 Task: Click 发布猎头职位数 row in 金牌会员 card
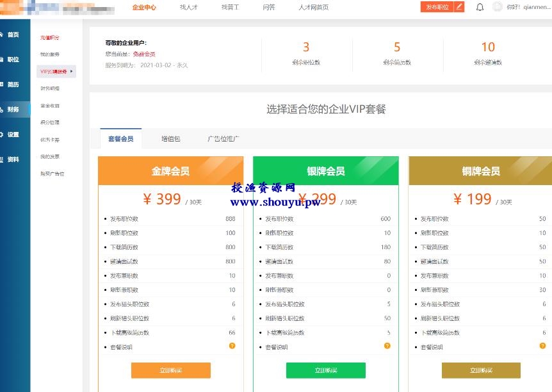(x=171, y=304)
